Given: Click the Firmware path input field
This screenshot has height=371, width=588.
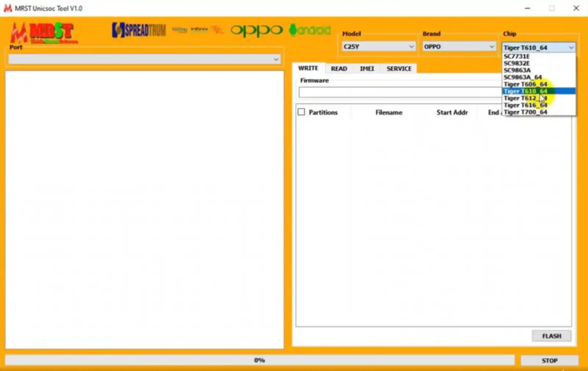Looking at the screenshot, I should tap(400, 93).
